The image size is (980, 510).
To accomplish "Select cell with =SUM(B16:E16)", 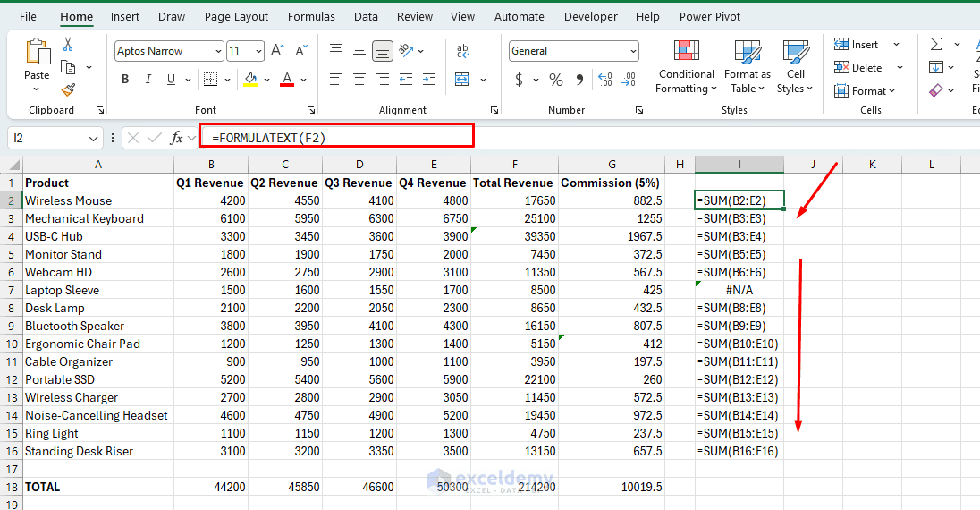I will pos(739,451).
